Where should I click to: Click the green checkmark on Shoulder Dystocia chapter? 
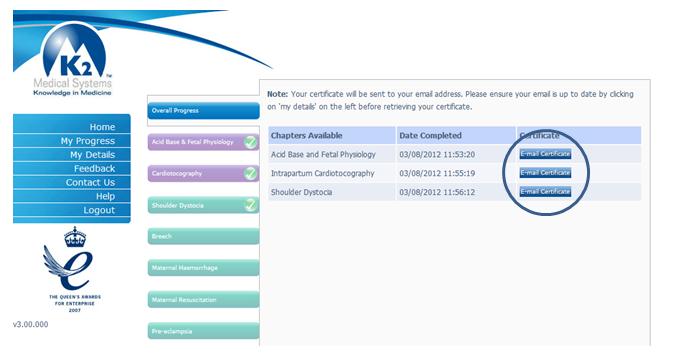point(250,205)
